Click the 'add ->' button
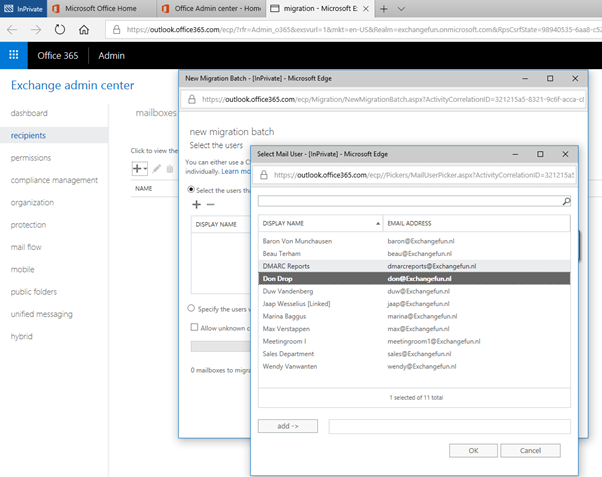 pyautogui.click(x=288, y=426)
